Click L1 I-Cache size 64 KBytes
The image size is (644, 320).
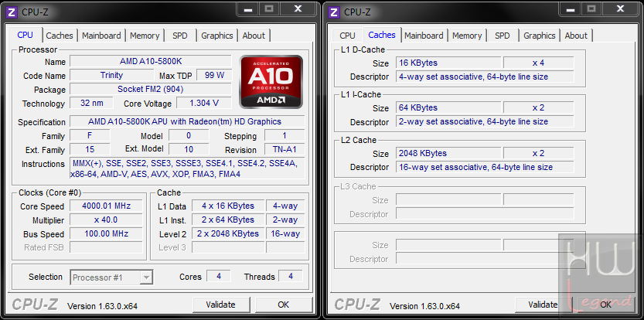click(448, 107)
